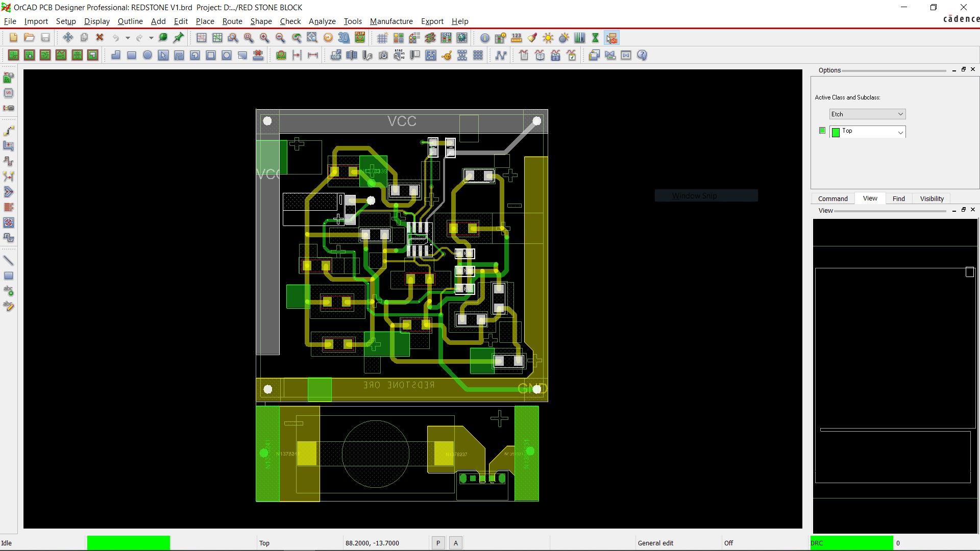The height and width of the screenshot is (551, 980).
Task: Click the Flip Design icon
Action: click(x=360, y=38)
